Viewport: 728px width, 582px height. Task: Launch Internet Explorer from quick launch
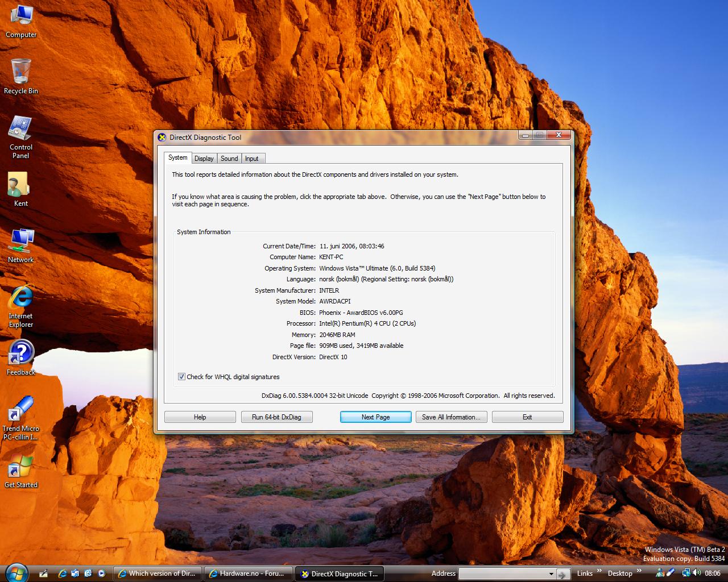pos(63,573)
